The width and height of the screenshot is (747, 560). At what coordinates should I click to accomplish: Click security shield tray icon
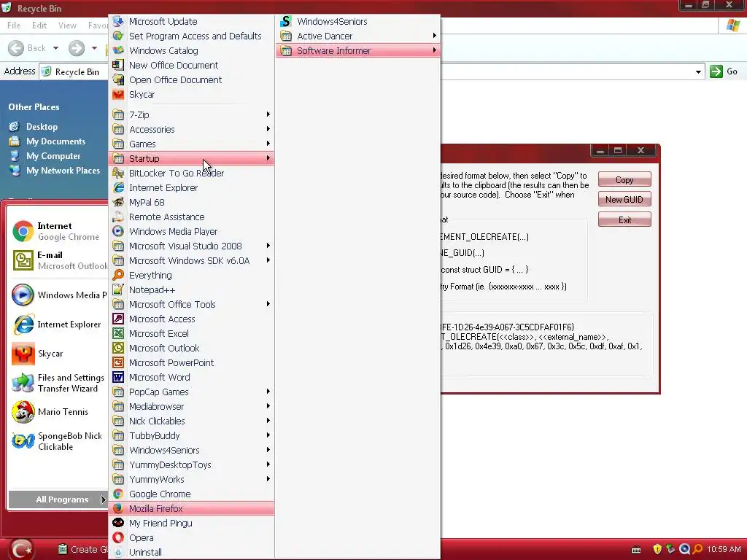point(657,550)
